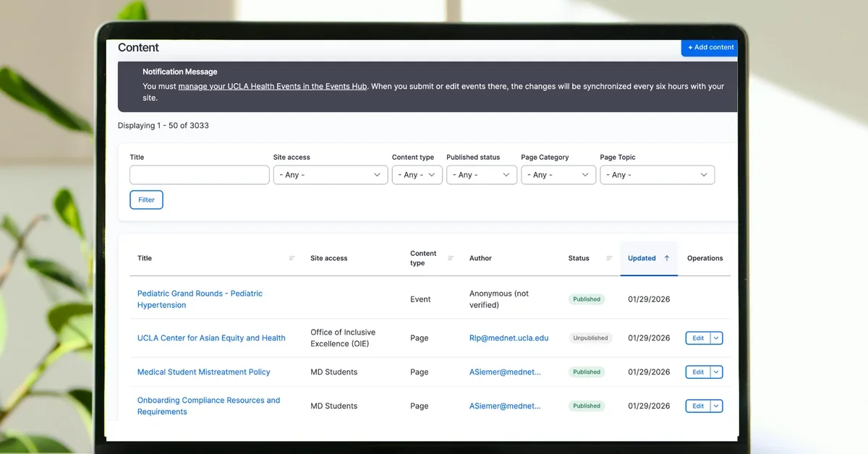The height and width of the screenshot is (454, 868).
Task: Expand Edit dropdown arrow for Onboarding Compliance row
Action: click(x=717, y=406)
